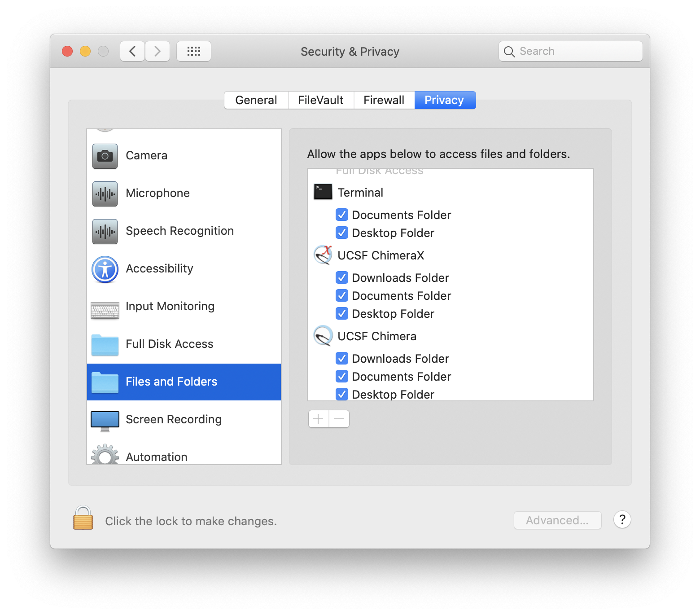
Task: Click the Accessibility icon
Action: click(x=105, y=269)
